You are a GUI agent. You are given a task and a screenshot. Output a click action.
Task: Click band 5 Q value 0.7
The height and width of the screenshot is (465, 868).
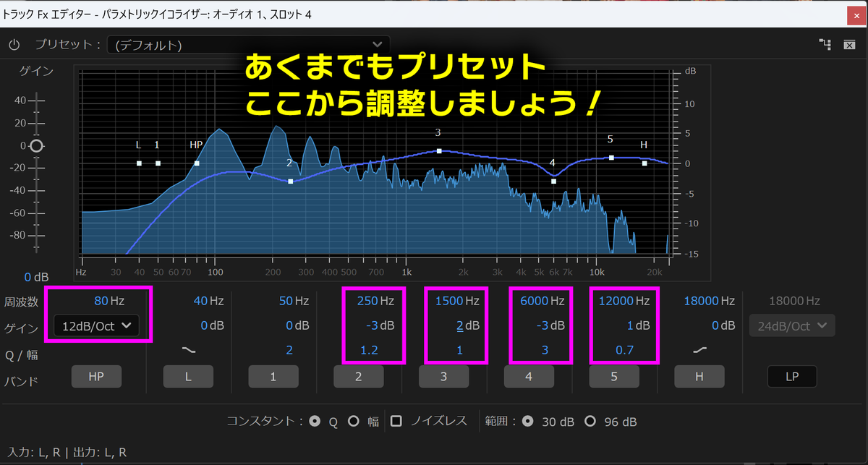pos(625,351)
